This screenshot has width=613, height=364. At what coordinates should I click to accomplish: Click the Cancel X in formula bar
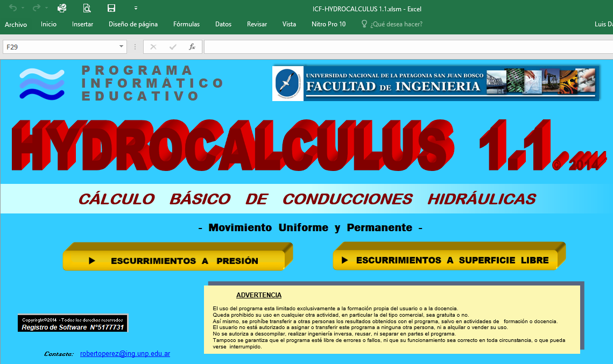coord(153,47)
